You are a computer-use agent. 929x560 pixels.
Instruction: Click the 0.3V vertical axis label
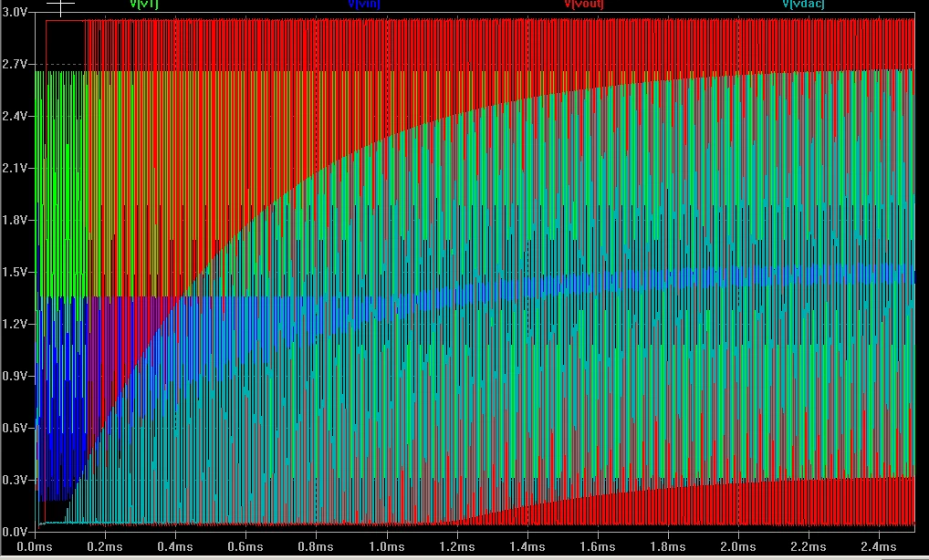pos(15,480)
